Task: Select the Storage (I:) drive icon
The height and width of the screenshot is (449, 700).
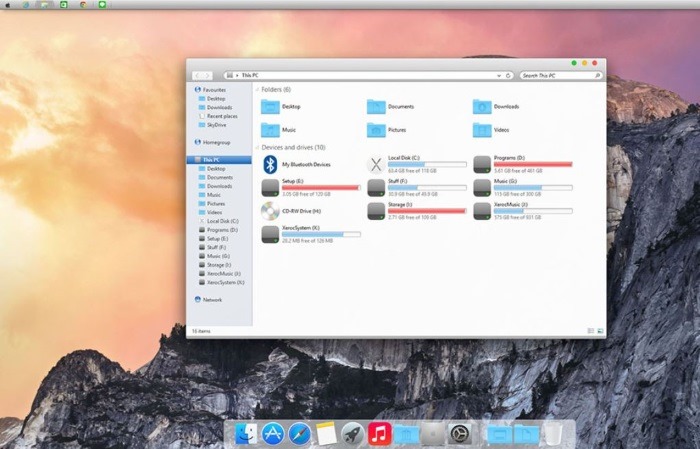Action: click(x=376, y=211)
